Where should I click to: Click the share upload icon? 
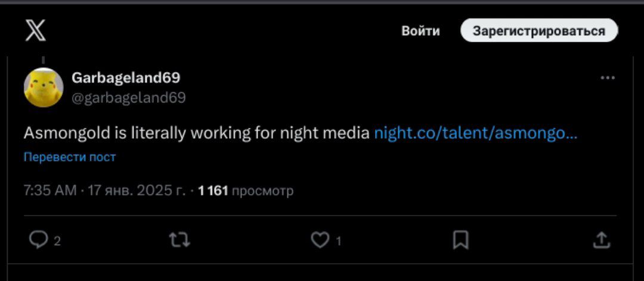(x=602, y=240)
